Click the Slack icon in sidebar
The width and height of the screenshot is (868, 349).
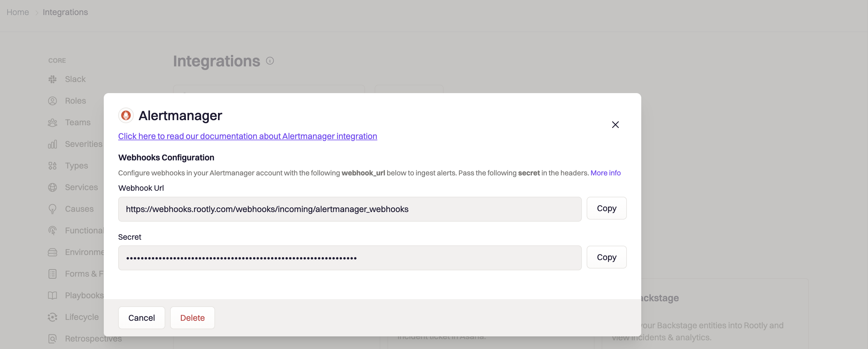[52, 79]
